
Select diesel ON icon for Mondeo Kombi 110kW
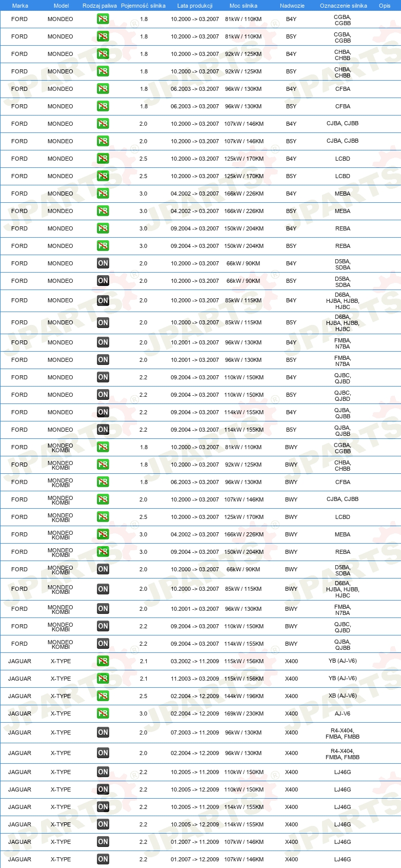pos(103,626)
